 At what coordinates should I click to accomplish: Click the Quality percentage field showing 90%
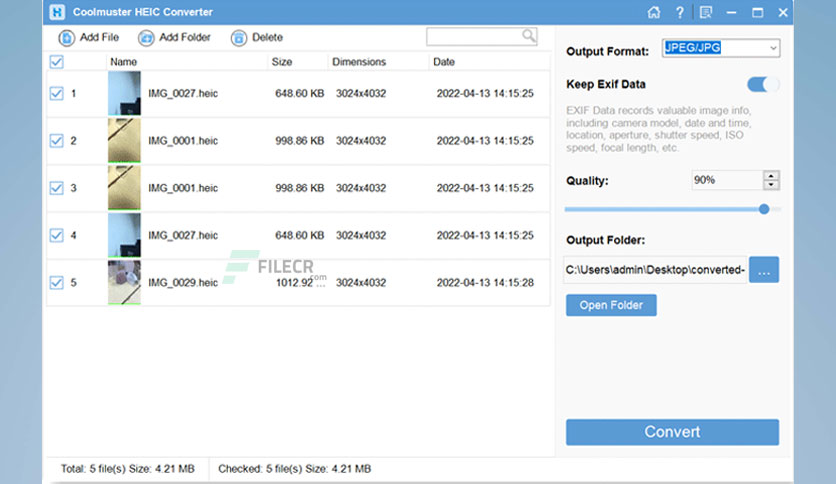tap(727, 180)
